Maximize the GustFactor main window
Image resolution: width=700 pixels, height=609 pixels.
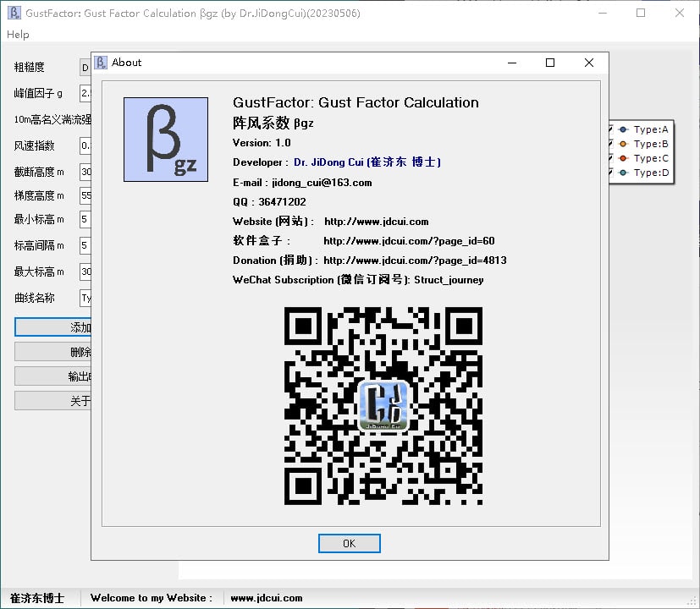641,13
